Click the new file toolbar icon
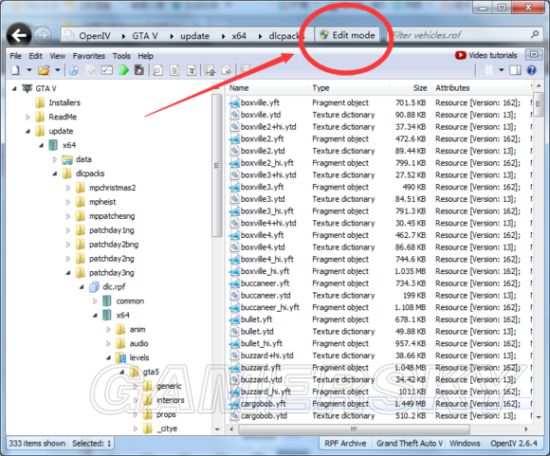The height and width of the screenshot is (456, 550). (15, 70)
